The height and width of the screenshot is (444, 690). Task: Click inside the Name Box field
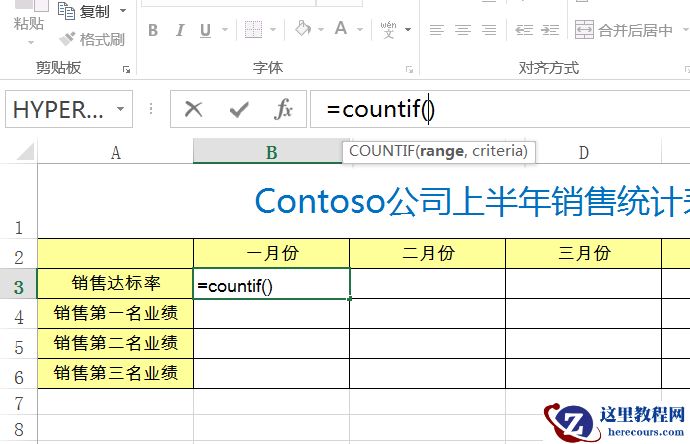point(58,109)
